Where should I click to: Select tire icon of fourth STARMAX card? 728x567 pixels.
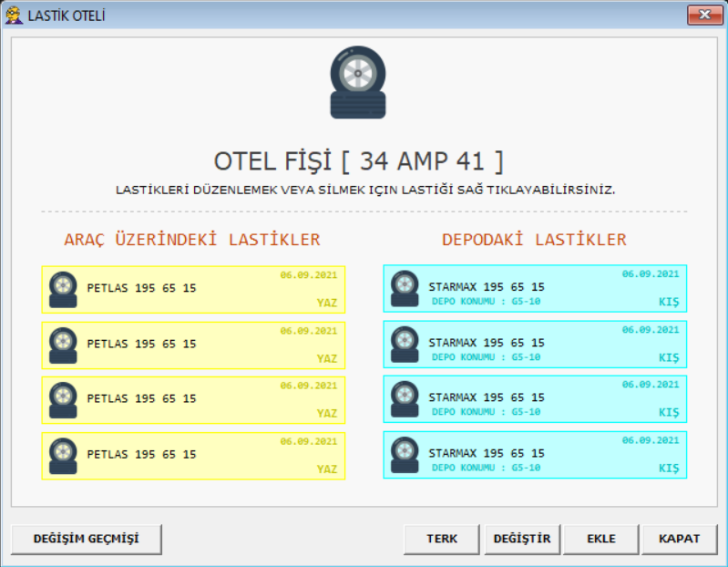pyautogui.click(x=405, y=455)
